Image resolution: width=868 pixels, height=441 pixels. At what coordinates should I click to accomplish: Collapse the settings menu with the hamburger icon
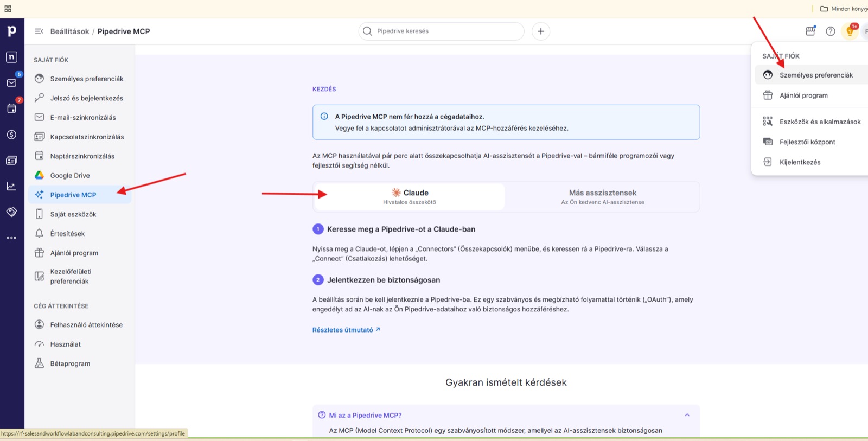tap(39, 31)
